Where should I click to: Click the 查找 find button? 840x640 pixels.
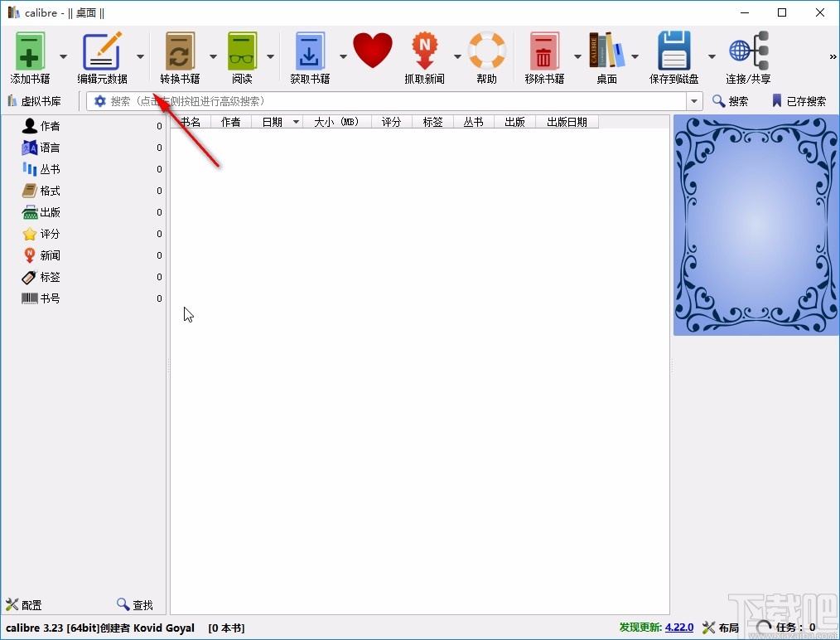coord(135,604)
